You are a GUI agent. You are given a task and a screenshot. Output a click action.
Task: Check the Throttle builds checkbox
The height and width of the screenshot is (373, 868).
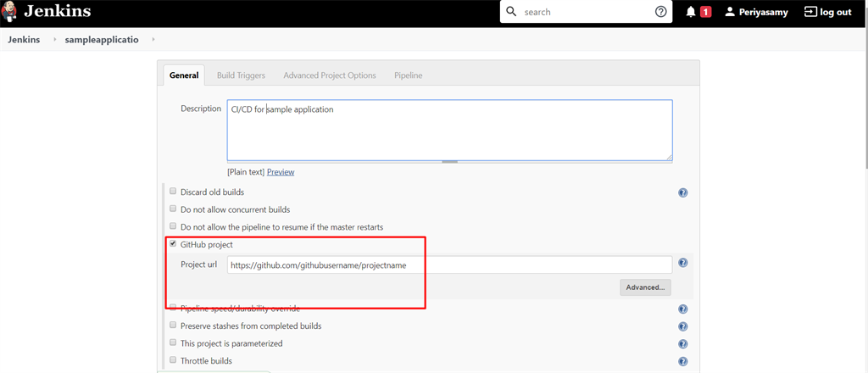coord(173,359)
